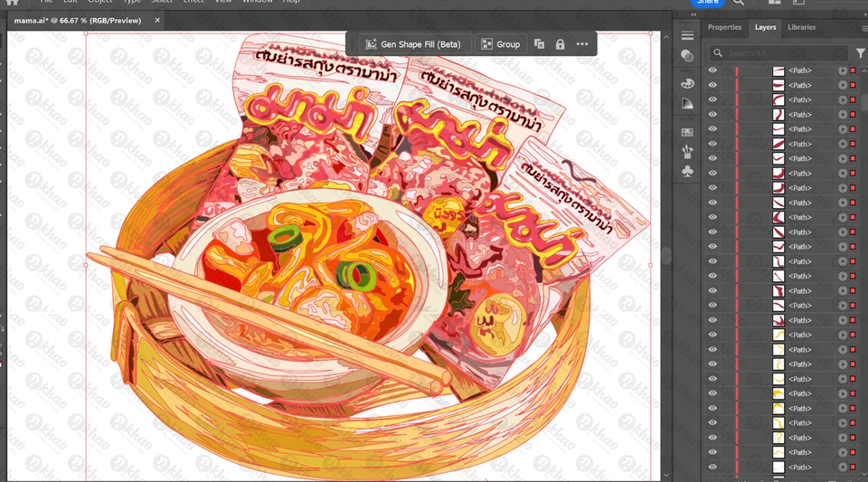
Task: Select the topmost <Path> thumbnail in Layers
Action: point(778,71)
